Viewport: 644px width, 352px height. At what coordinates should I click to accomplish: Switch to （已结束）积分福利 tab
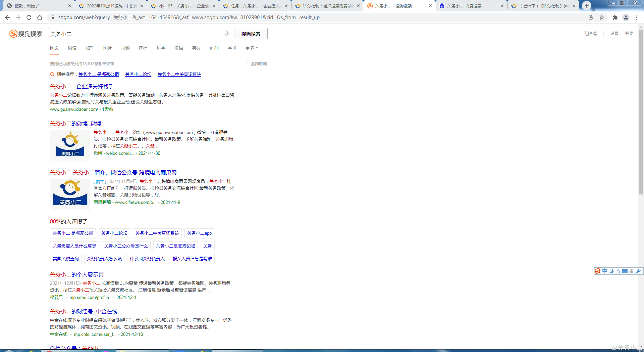click(543, 6)
